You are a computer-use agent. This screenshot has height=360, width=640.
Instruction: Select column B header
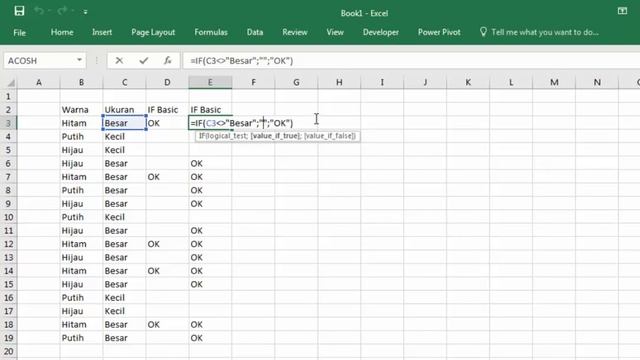(82, 82)
